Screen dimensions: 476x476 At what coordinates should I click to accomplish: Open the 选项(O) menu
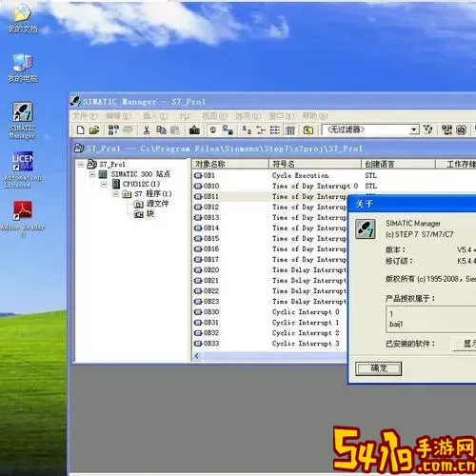248,116
